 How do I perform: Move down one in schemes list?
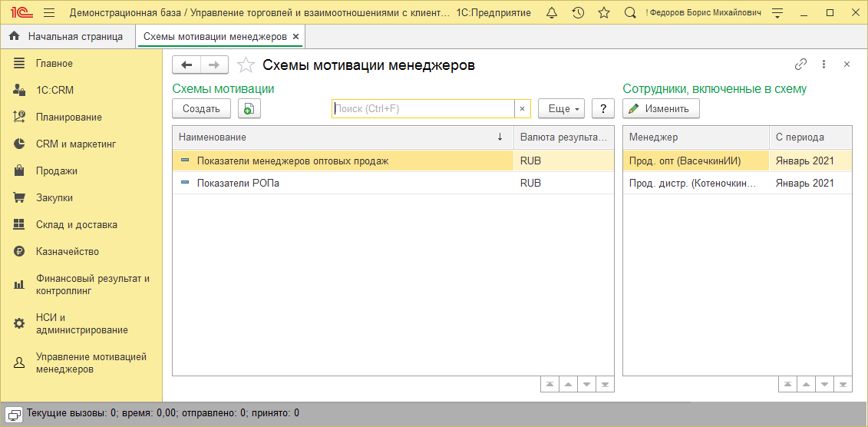point(586,384)
